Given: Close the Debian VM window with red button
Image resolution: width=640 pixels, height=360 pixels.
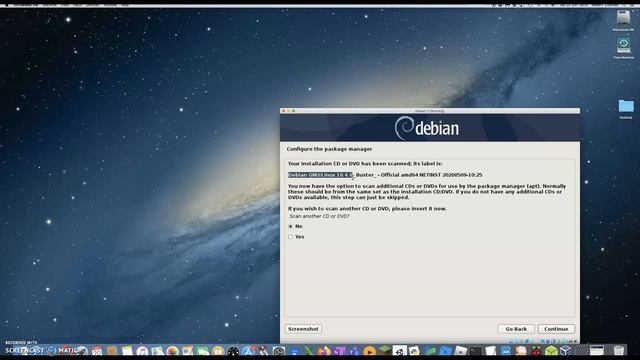Looking at the screenshot, I should (x=284, y=111).
